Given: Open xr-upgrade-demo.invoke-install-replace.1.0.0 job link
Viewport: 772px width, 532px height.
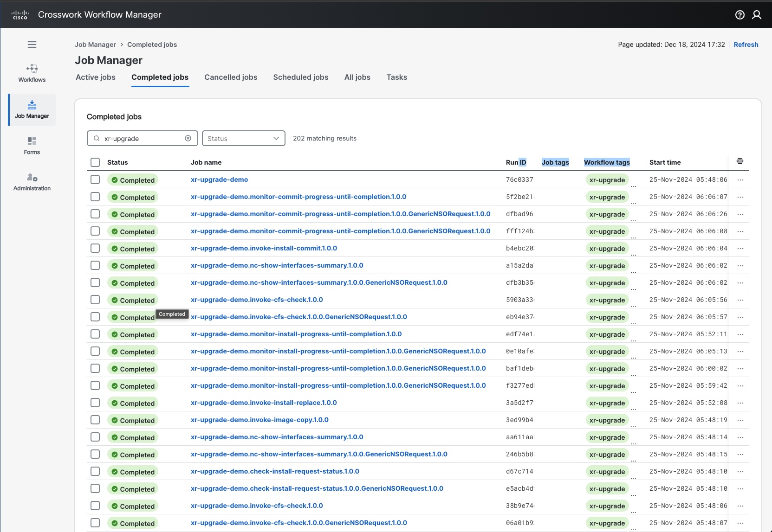Looking at the screenshot, I should click(264, 403).
